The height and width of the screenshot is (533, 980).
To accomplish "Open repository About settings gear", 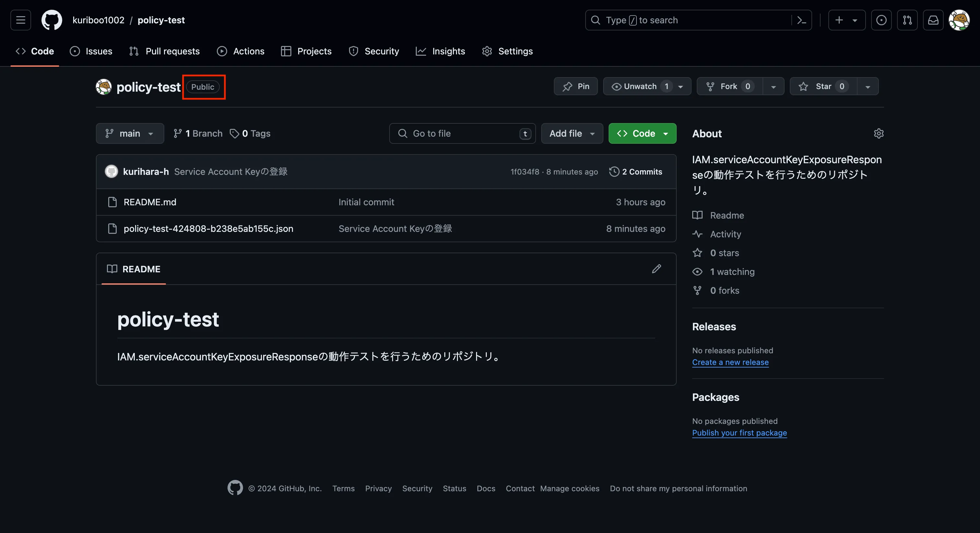I will click(x=879, y=133).
